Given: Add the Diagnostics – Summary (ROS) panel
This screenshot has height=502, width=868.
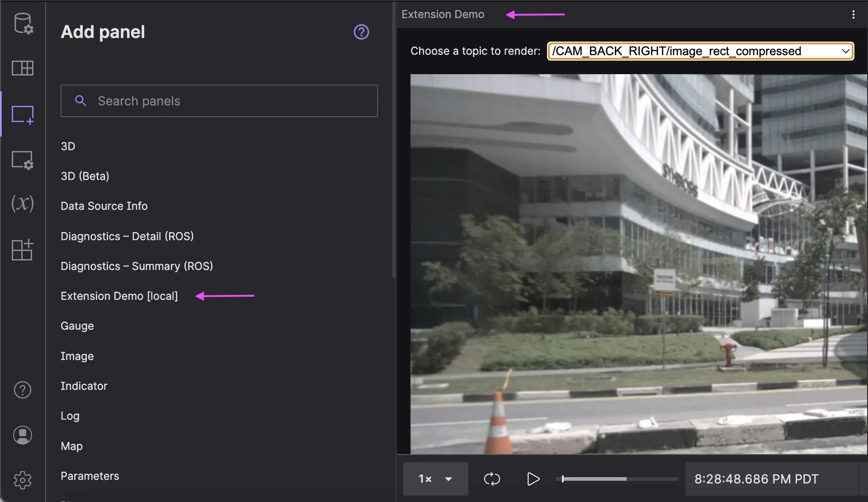Looking at the screenshot, I should [x=137, y=266].
